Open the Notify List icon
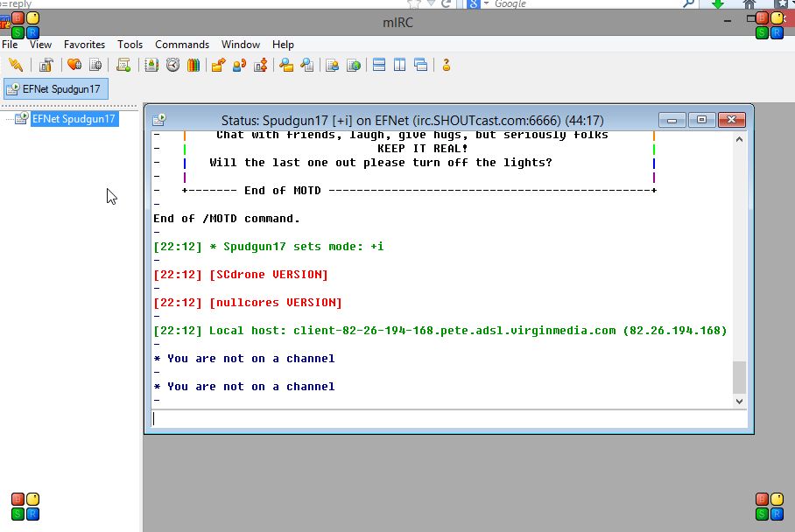 pyautogui.click(x=333, y=65)
